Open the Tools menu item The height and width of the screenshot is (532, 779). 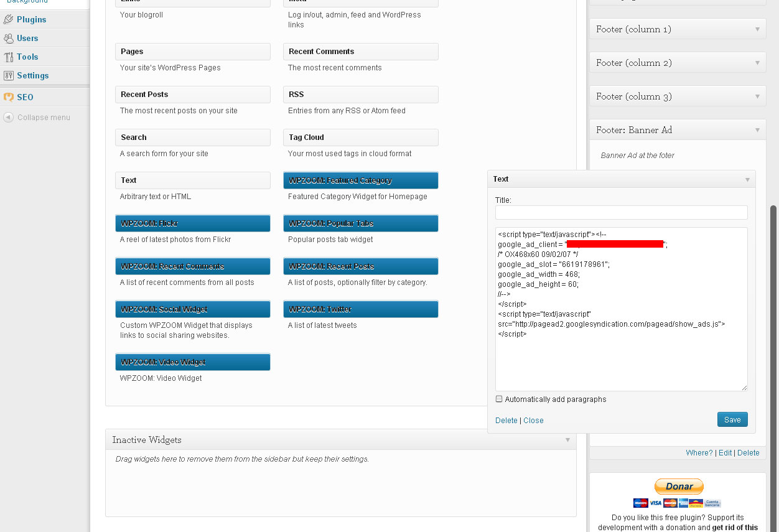coord(27,57)
